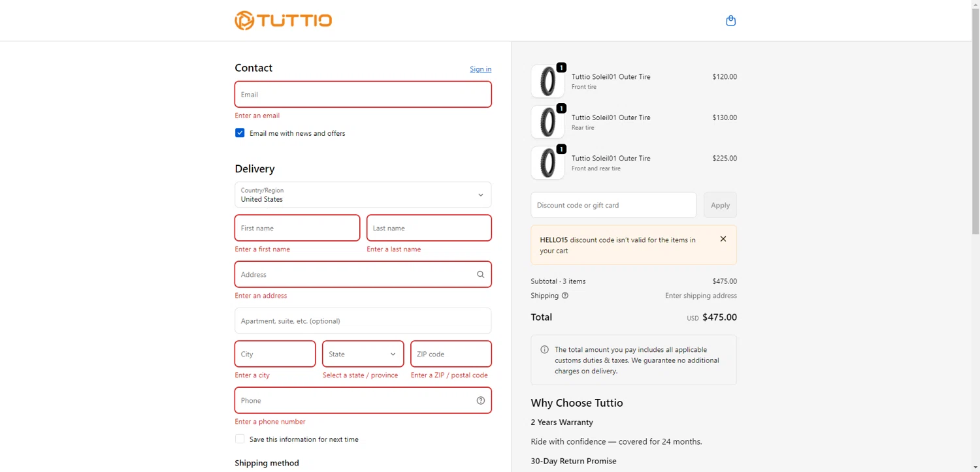This screenshot has width=980, height=472.
Task: Click the Subtotal · 3 items text
Action: tap(558, 281)
